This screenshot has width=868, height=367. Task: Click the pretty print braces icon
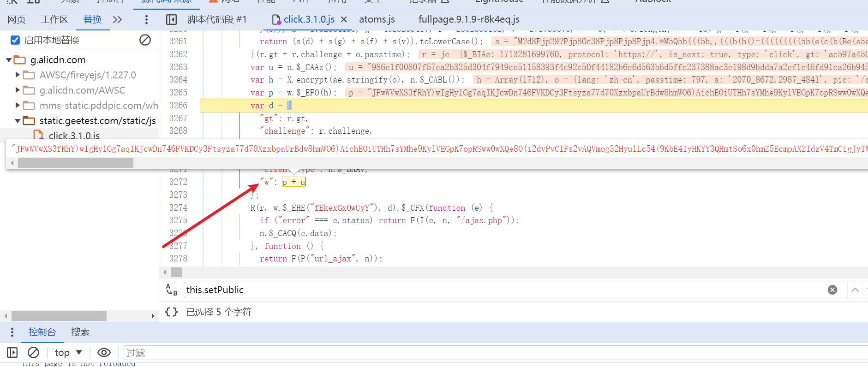pyautogui.click(x=171, y=312)
